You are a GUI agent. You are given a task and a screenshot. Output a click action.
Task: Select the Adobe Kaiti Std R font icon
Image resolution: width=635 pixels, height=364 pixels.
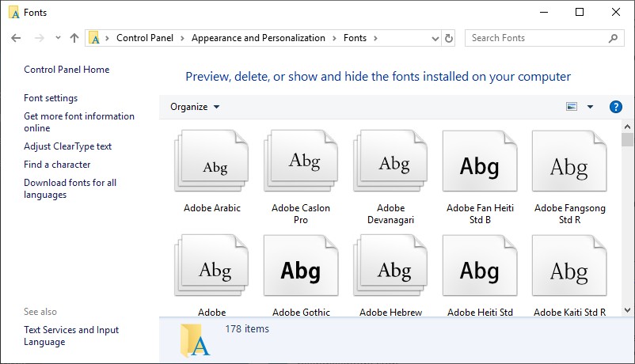click(x=569, y=265)
